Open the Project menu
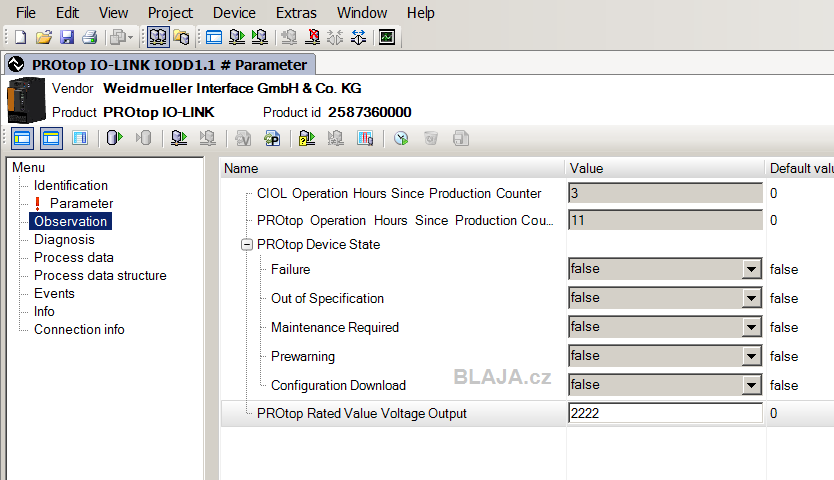 pos(170,12)
